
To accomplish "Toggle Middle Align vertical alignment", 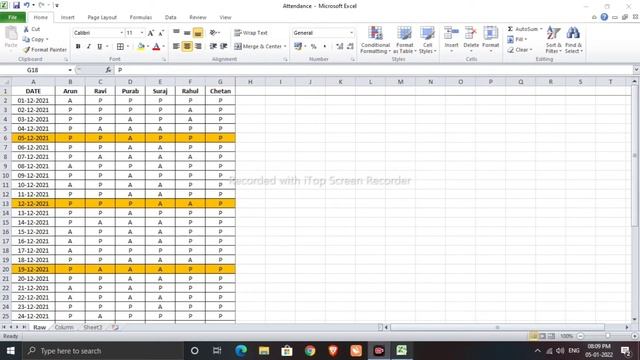I will coord(187,33).
